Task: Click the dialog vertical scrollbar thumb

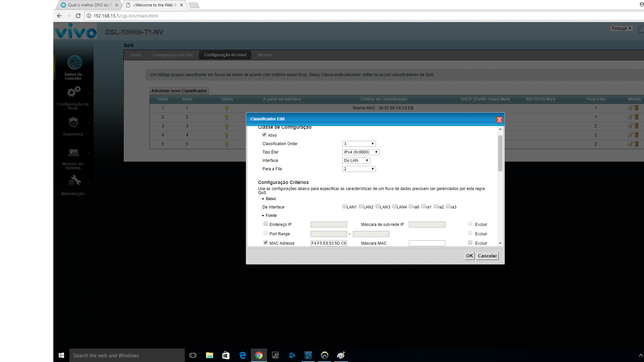Action: 500,153
